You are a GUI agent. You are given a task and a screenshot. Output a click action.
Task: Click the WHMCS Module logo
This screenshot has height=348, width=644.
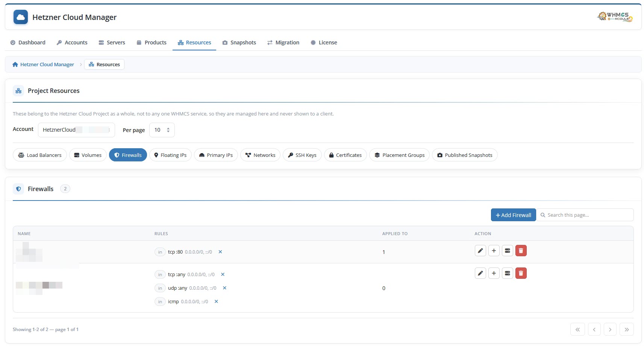click(x=615, y=17)
